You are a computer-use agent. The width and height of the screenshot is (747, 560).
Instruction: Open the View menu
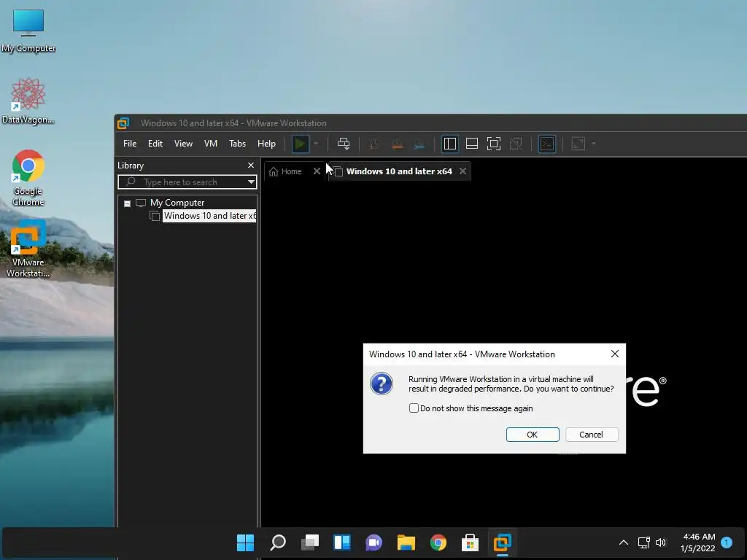click(183, 144)
